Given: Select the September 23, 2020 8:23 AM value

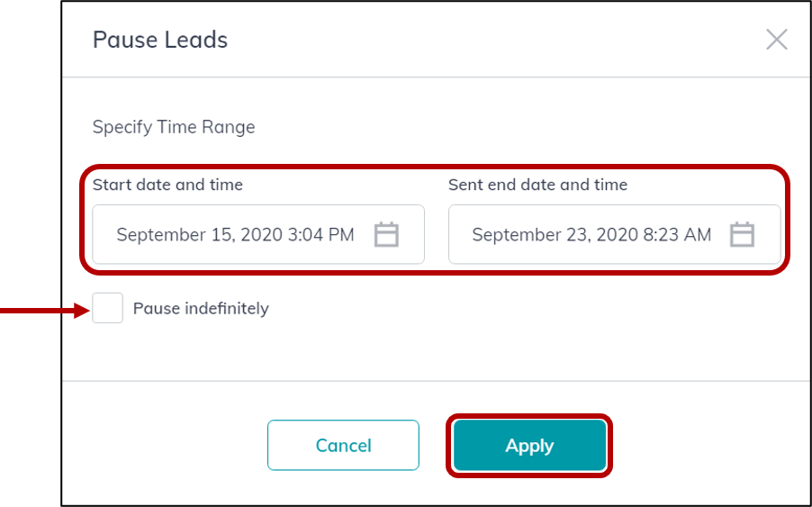Looking at the screenshot, I should [591, 235].
